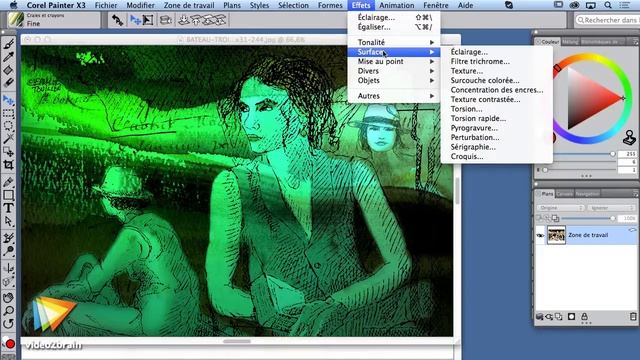Image resolution: width=640 pixels, height=360 pixels.
Task: Choose Concentration des encres…
Action: coord(497,90)
